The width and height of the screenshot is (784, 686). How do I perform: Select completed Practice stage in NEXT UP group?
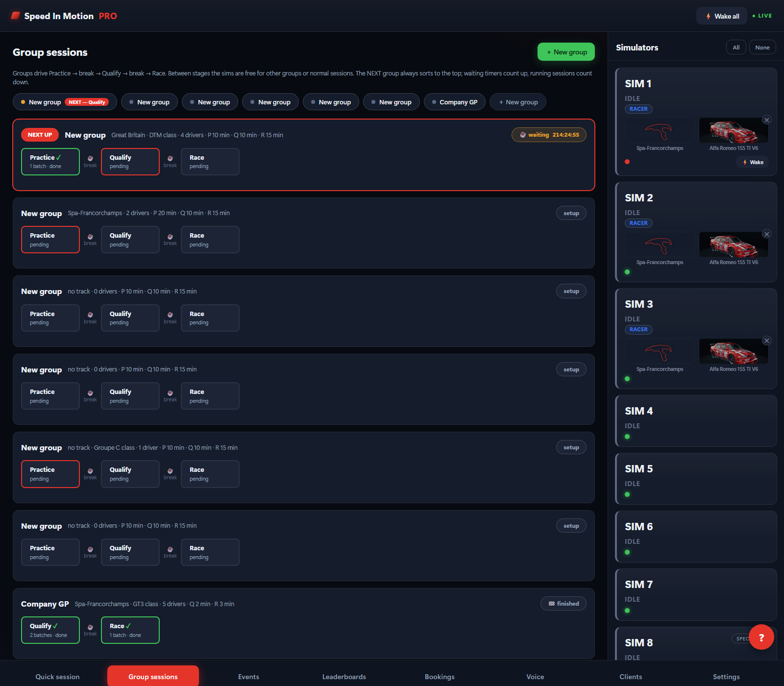[50, 162]
